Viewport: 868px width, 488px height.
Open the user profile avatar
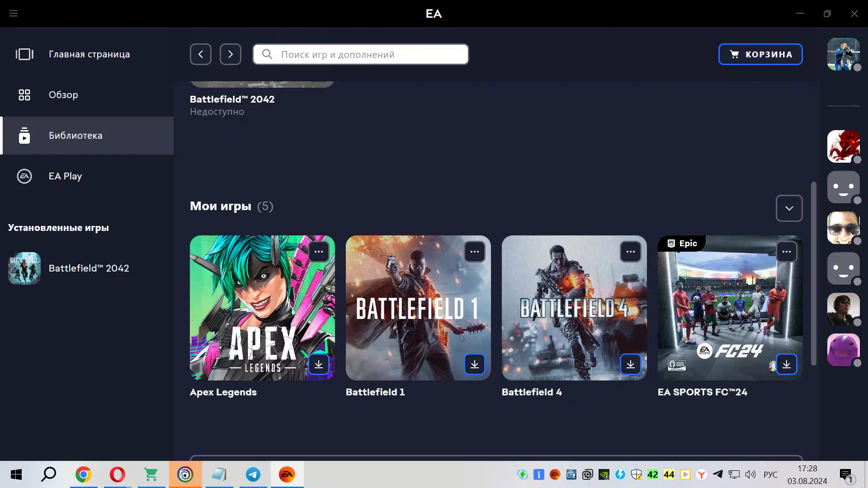844,54
